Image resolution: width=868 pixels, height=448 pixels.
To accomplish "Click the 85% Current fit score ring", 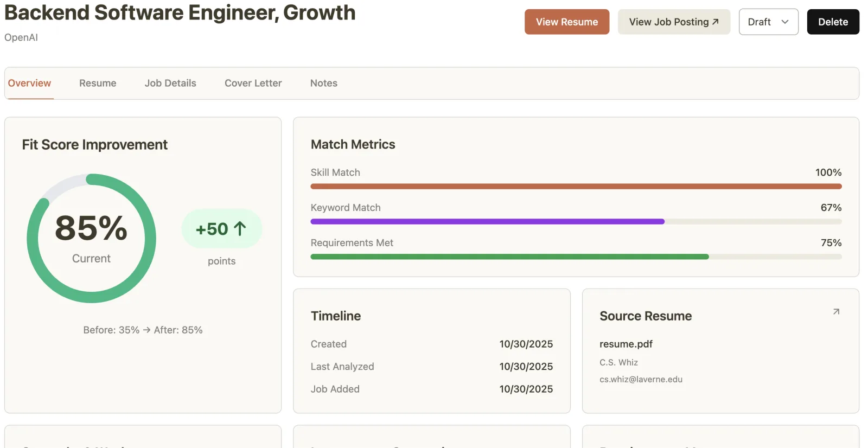I will point(91,238).
